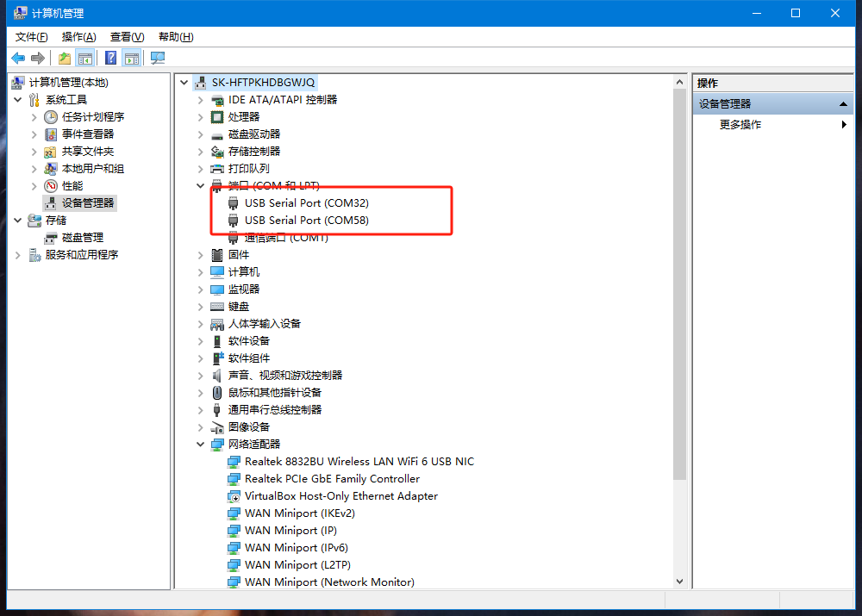
Task: Select 磁盘管理 in left tree
Action: [82, 238]
